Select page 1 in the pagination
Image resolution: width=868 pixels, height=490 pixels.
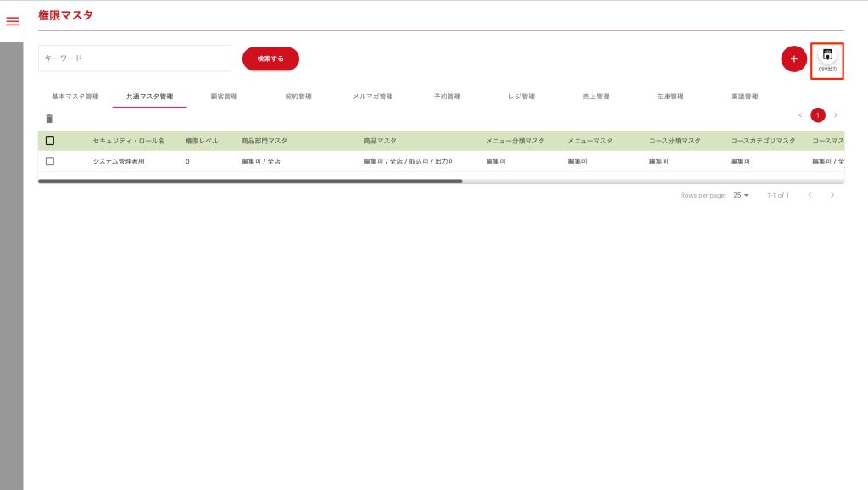[818, 115]
